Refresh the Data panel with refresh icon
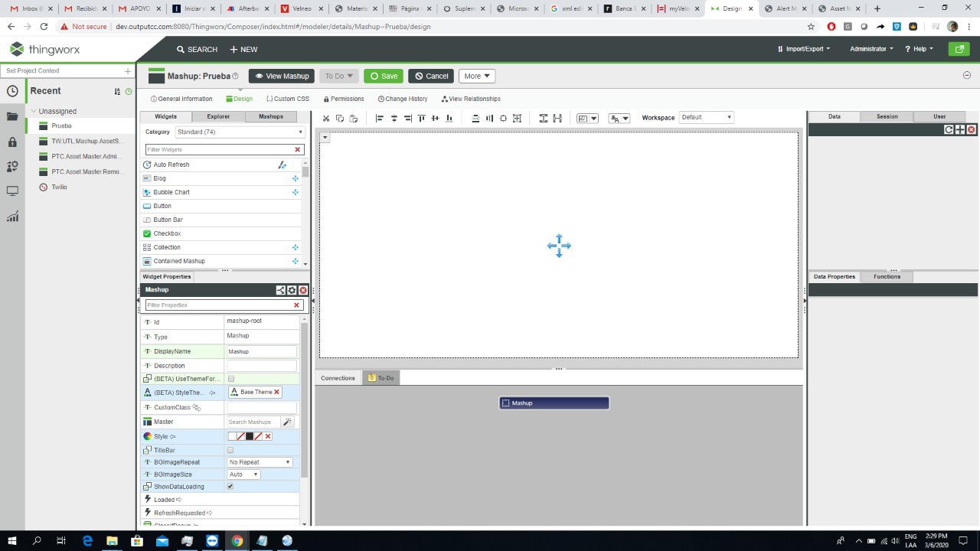The width and height of the screenshot is (980, 551). (949, 129)
